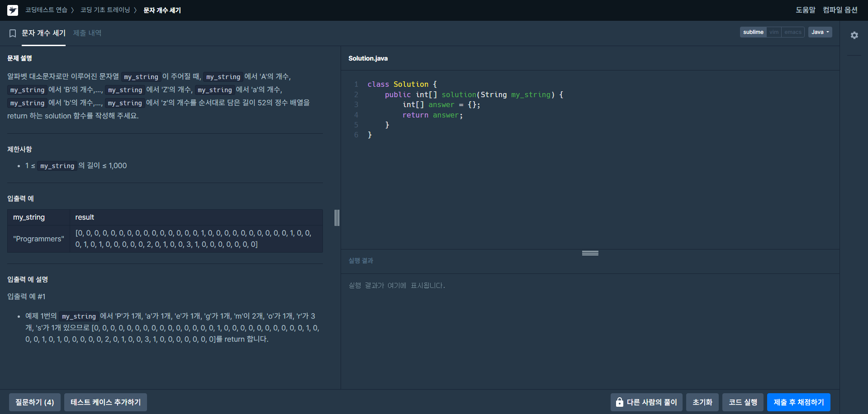
Task: Click the 문제 설명 heading
Action: [x=20, y=58]
